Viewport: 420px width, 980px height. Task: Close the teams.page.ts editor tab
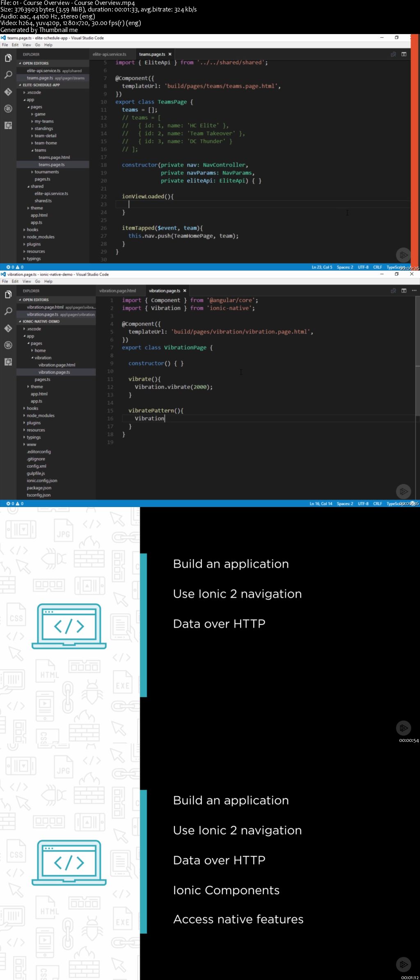click(x=170, y=54)
